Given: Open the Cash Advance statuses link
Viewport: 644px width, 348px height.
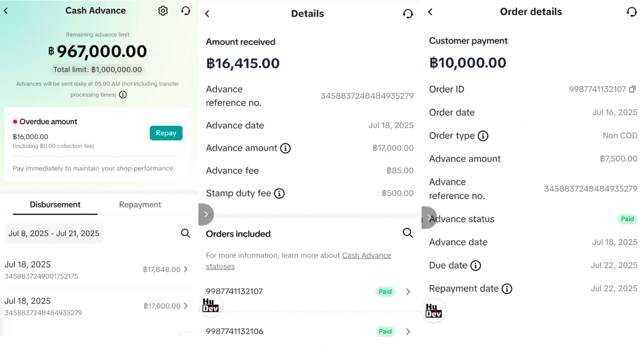Looking at the screenshot, I should 366,256.
